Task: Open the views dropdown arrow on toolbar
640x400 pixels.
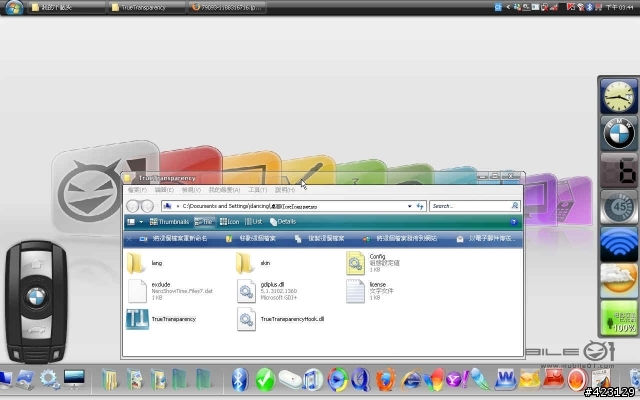Action: point(141,222)
